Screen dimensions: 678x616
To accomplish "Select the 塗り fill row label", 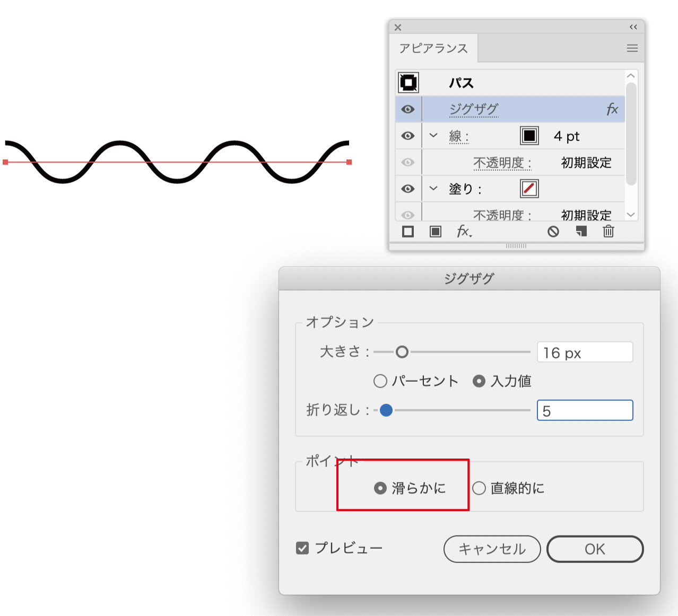I will click(465, 189).
